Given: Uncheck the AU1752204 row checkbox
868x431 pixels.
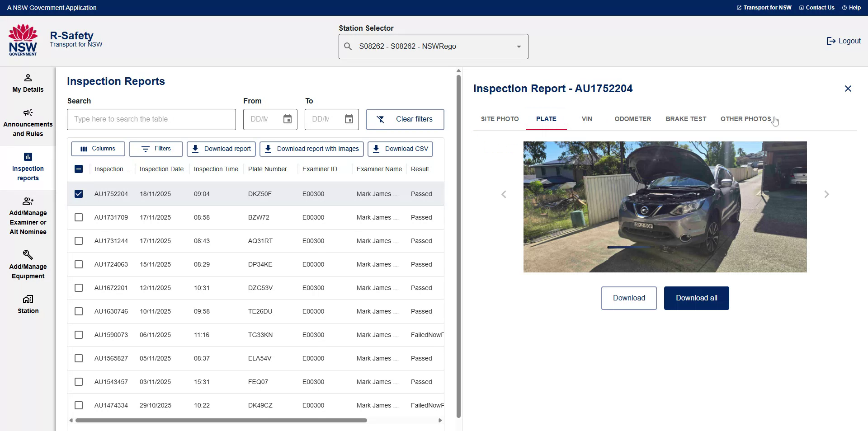Looking at the screenshot, I should tap(79, 194).
